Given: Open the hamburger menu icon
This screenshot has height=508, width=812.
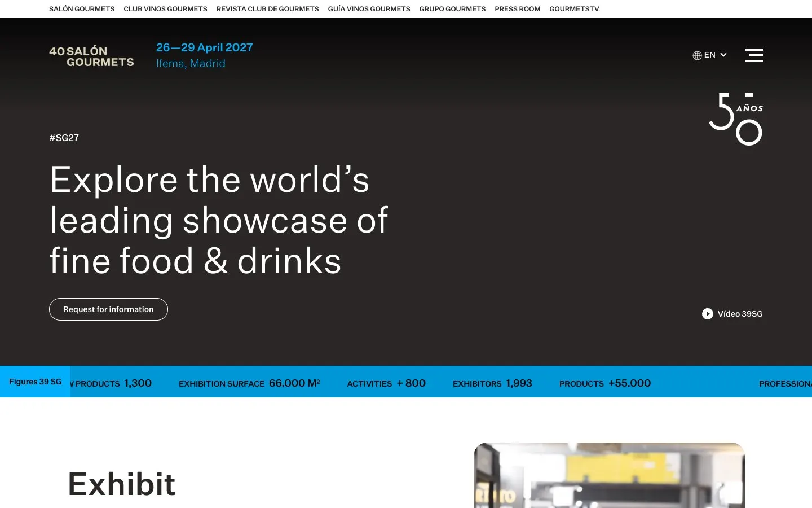Looking at the screenshot, I should (753, 55).
